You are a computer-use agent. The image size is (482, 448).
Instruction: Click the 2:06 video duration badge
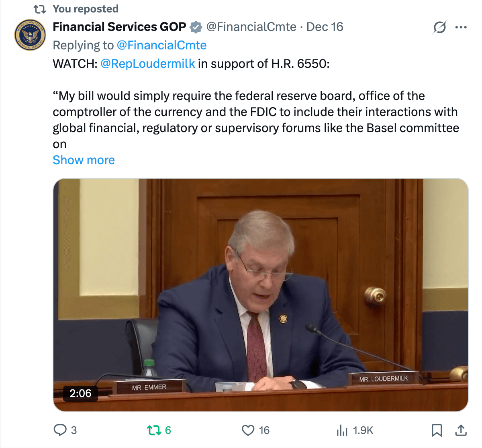point(80,393)
